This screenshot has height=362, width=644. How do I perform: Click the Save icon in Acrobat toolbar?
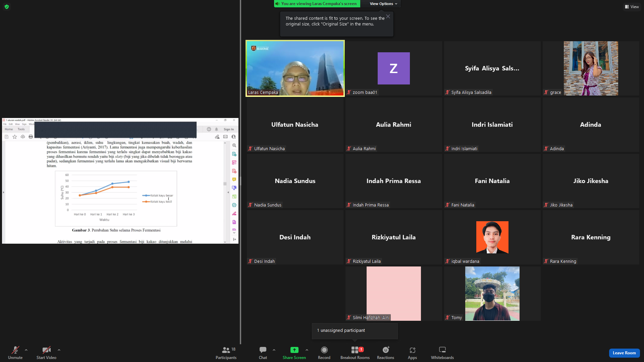click(x=6, y=137)
